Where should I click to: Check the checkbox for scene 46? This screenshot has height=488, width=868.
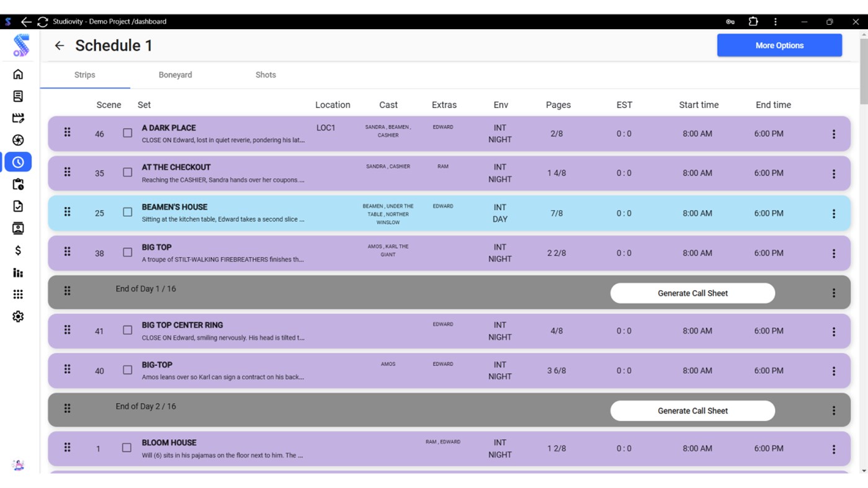click(127, 132)
